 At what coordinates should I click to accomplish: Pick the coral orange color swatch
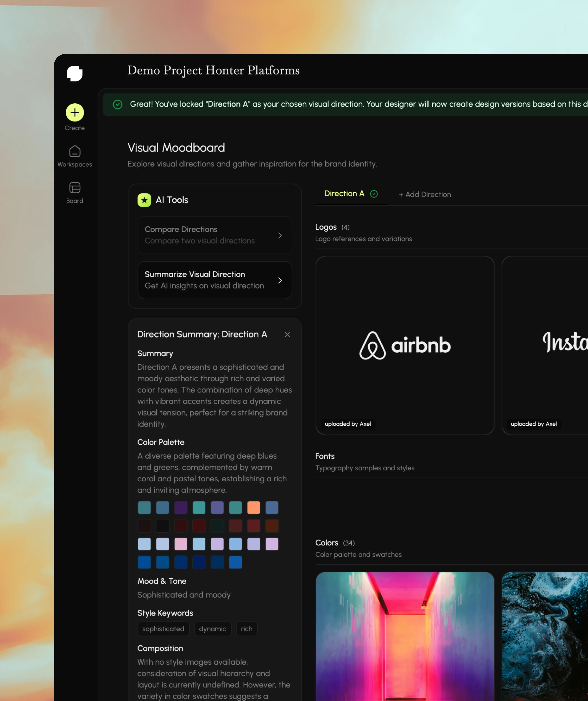(x=254, y=508)
